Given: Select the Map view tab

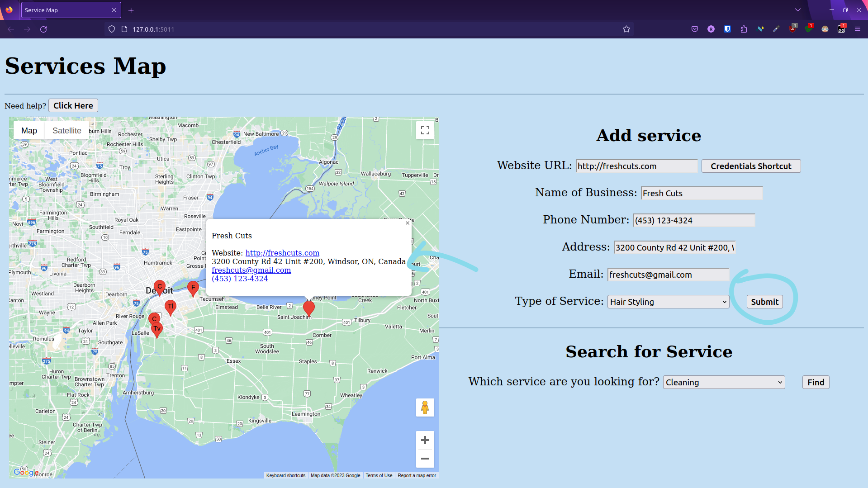Looking at the screenshot, I should (28, 130).
